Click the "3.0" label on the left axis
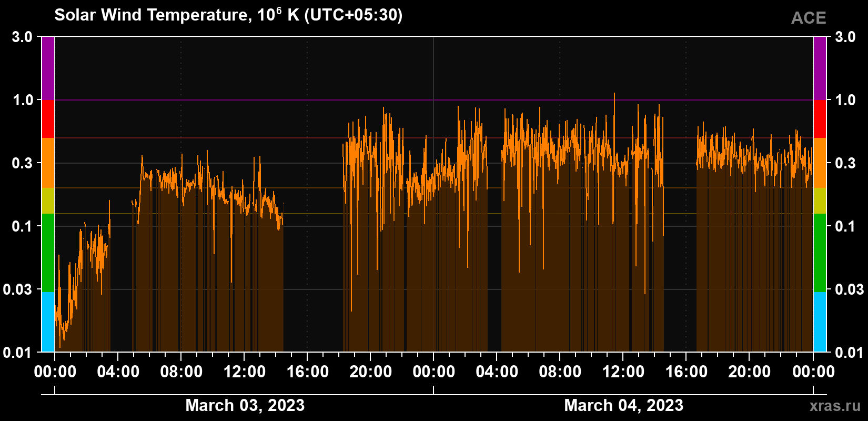Screen dimensions: 868x421 pos(23,37)
